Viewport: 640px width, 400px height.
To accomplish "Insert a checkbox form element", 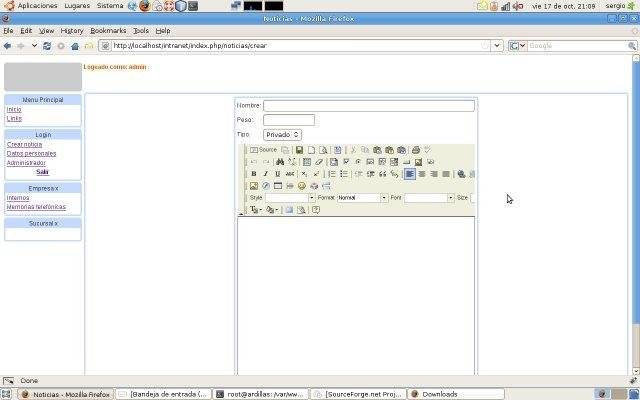I will point(346,162).
